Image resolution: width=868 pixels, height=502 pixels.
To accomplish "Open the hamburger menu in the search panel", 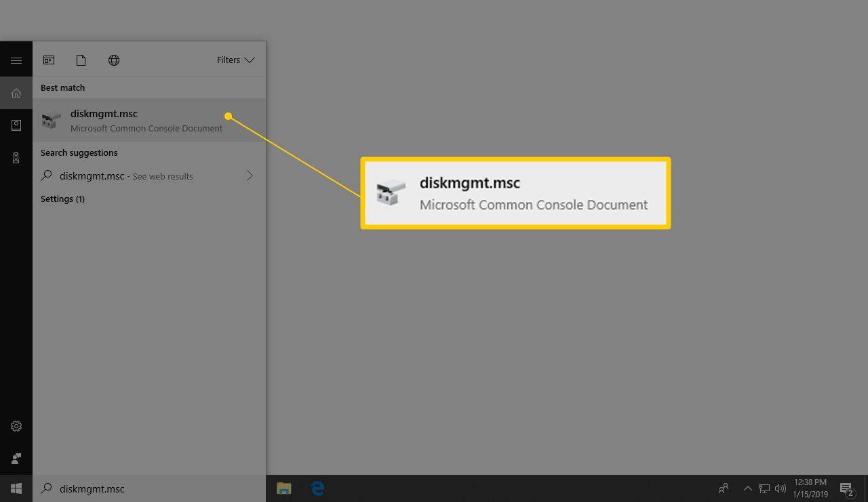I will pos(16,60).
